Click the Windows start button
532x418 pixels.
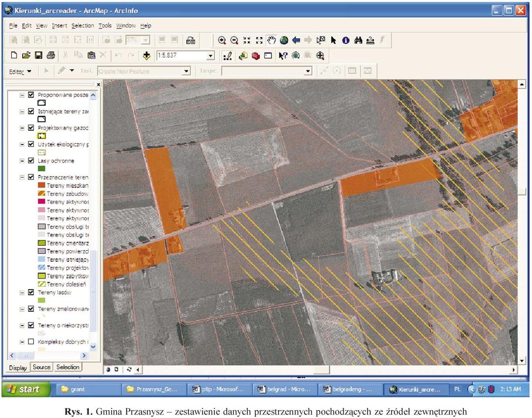click(x=27, y=389)
